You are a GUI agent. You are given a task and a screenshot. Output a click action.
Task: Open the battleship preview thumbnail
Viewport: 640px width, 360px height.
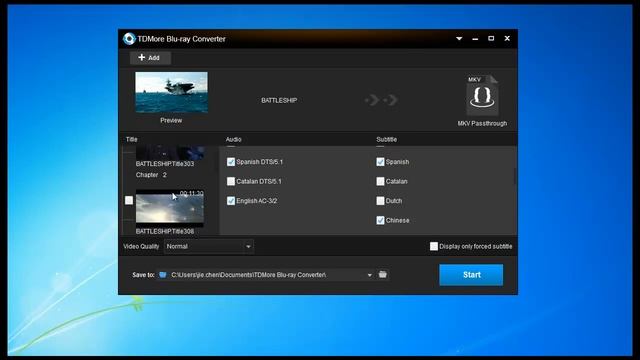coord(171,92)
